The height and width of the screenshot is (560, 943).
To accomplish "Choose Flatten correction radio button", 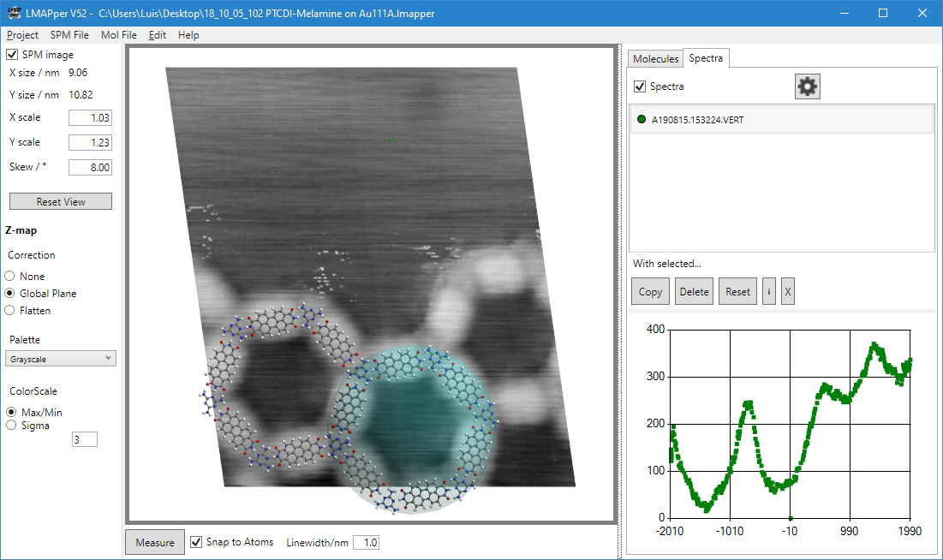I will (x=9, y=310).
